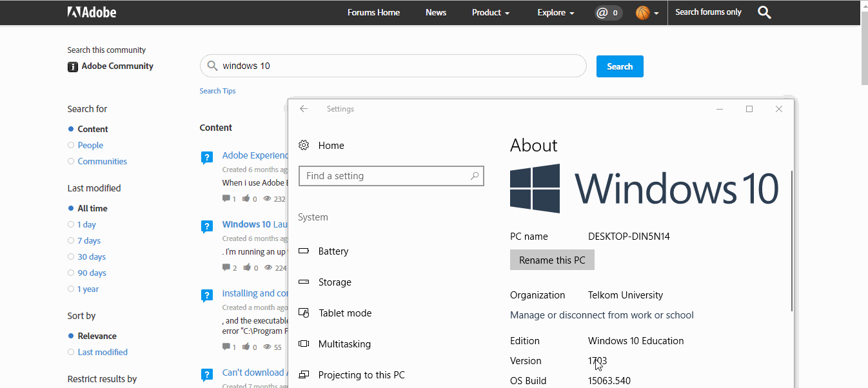Click the Settings About pane scrollbar

[x=792, y=241]
